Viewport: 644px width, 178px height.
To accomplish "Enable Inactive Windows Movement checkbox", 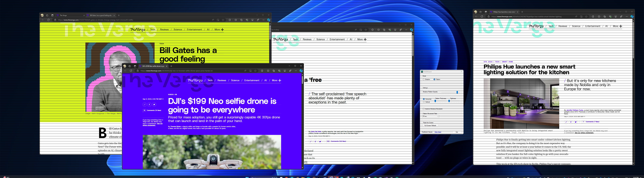I will (x=424, y=109).
